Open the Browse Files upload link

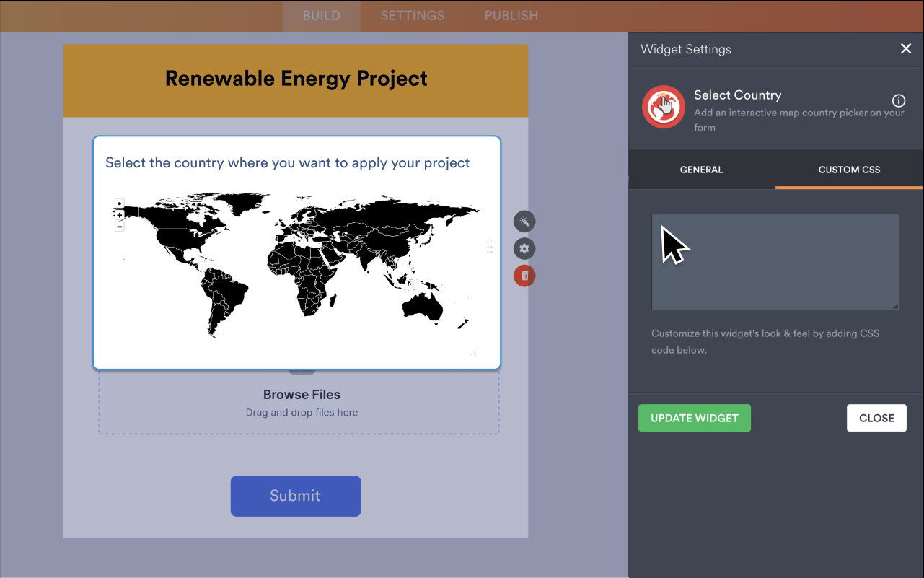point(302,394)
